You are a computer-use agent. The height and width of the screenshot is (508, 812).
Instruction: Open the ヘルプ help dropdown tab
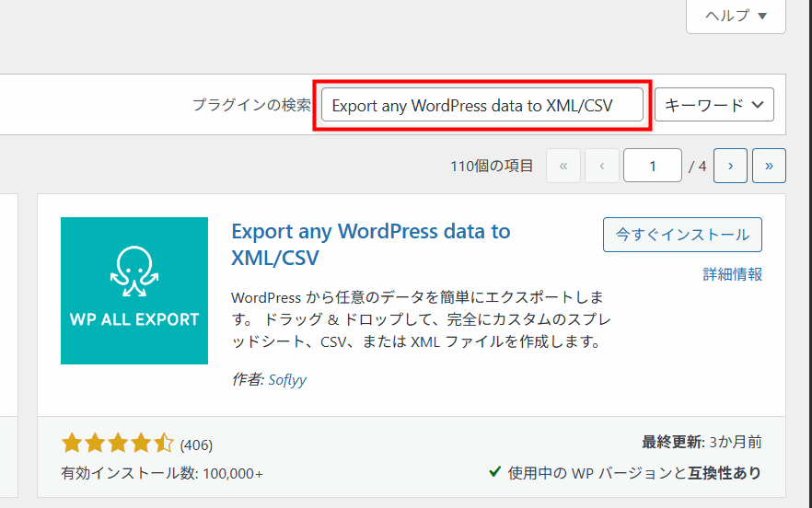(736, 16)
